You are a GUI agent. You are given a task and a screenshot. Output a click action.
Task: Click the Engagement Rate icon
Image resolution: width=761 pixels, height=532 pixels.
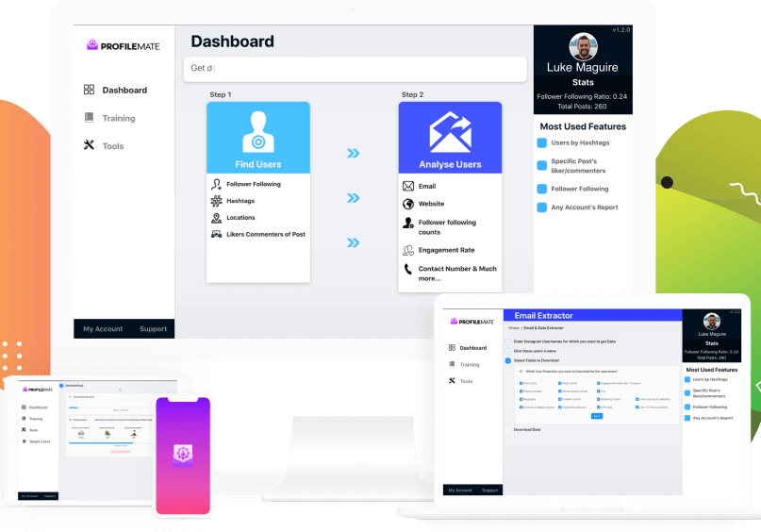coord(408,251)
